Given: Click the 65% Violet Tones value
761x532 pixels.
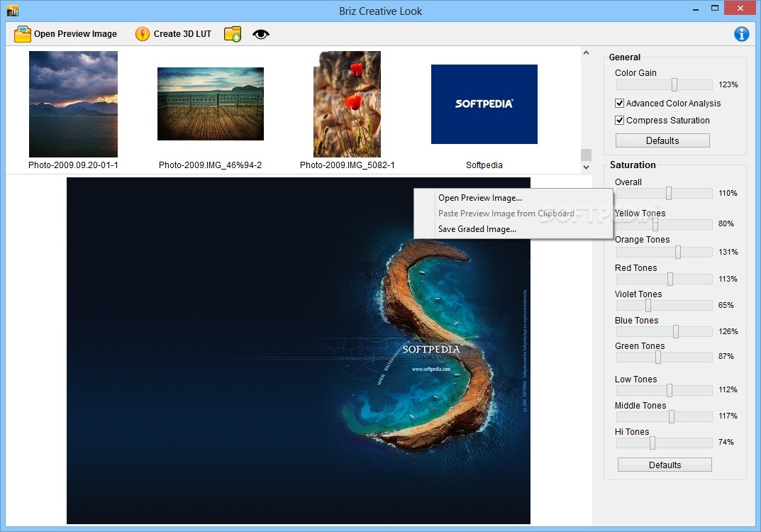Looking at the screenshot, I should [726, 305].
